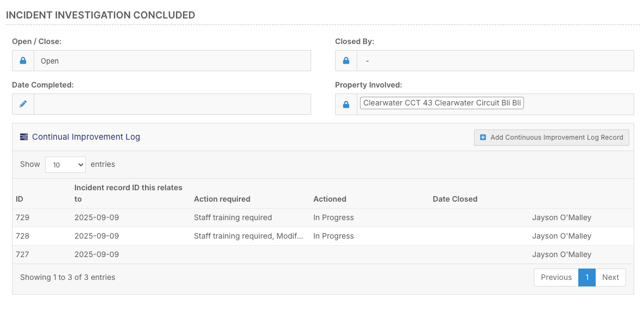Viewport: 644px width, 312px height.
Task: Click lock icon beside Closed By field
Action: click(346, 61)
